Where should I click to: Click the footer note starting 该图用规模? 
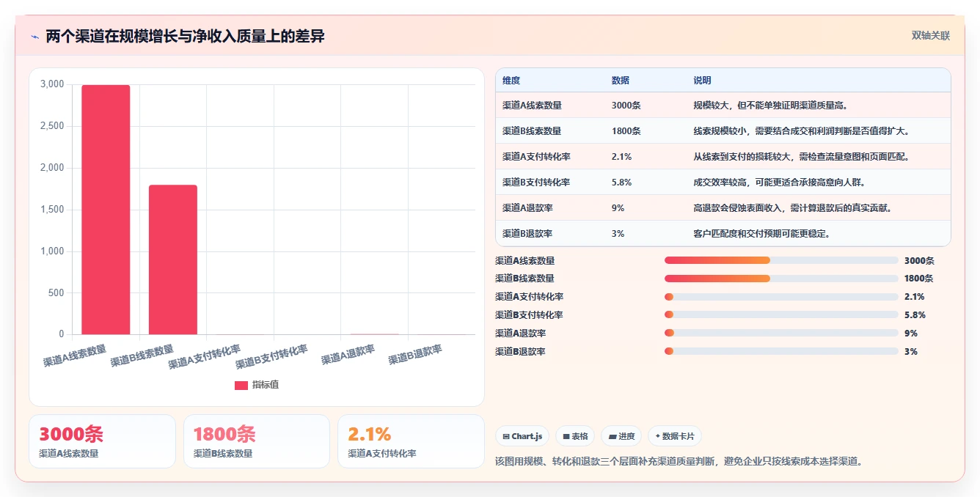(679, 461)
